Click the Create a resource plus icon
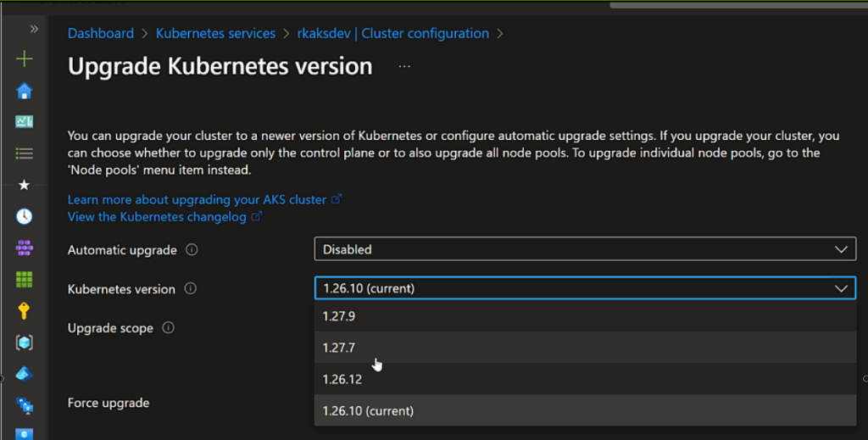 pyautogui.click(x=25, y=59)
